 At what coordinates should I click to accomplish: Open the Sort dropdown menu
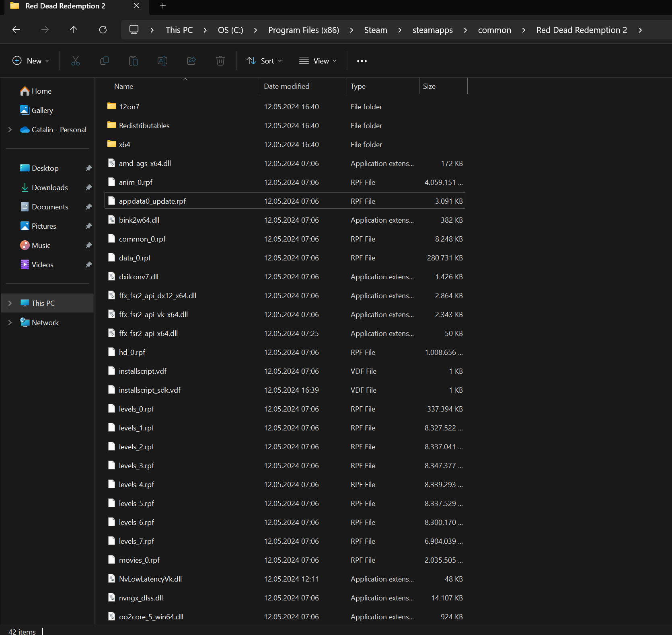coord(264,61)
